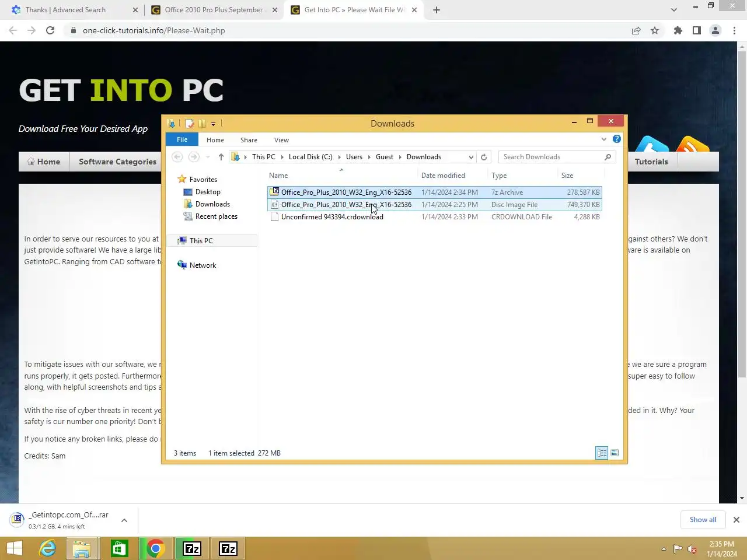
Task: Expand the breadcrumb arrow after Guest
Action: tap(400, 157)
